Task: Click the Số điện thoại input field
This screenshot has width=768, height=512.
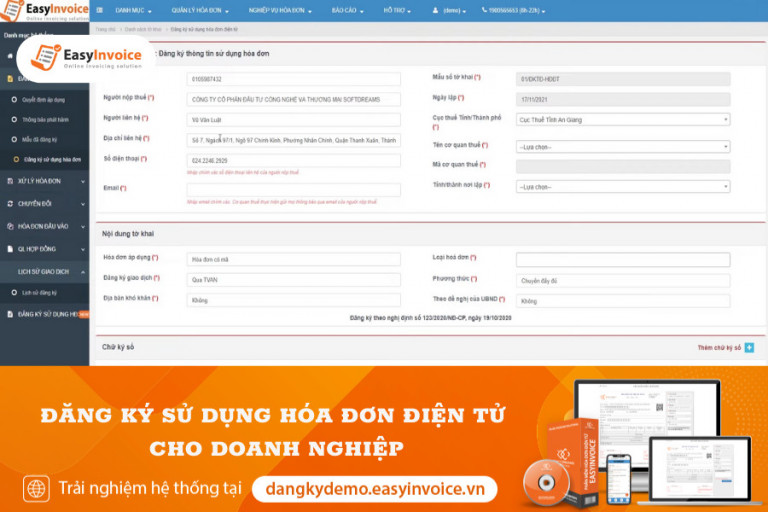Action: coord(293,161)
